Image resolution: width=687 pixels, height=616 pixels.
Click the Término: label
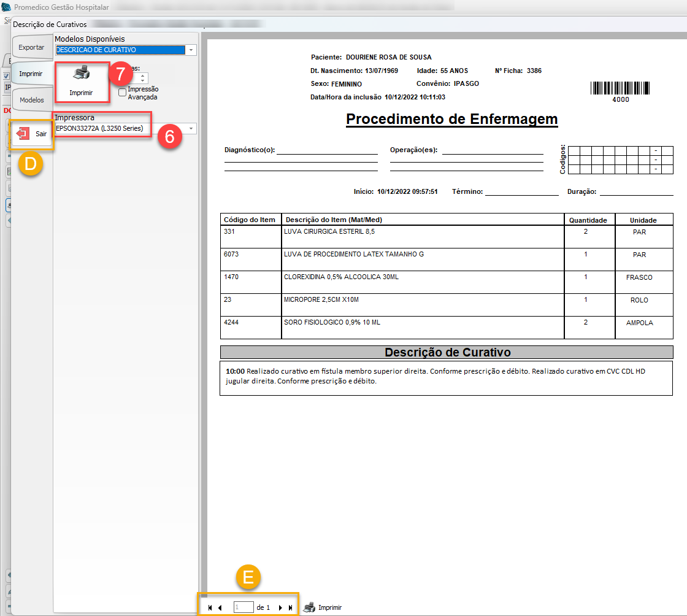click(x=467, y=191)
